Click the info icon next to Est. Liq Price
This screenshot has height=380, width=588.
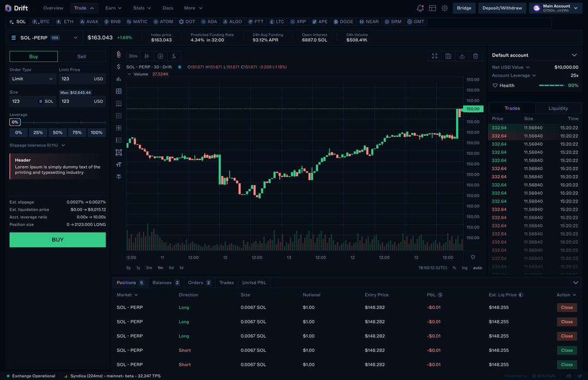click(521, 295)
